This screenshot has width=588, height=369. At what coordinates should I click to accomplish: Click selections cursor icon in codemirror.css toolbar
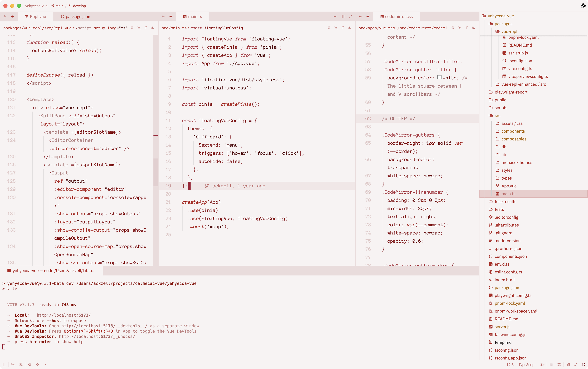(x=467, y=28)
